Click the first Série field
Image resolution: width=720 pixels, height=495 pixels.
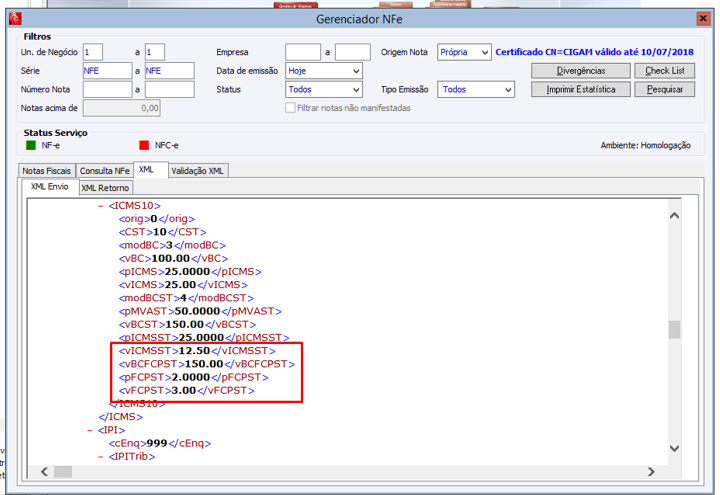point(107,71)
